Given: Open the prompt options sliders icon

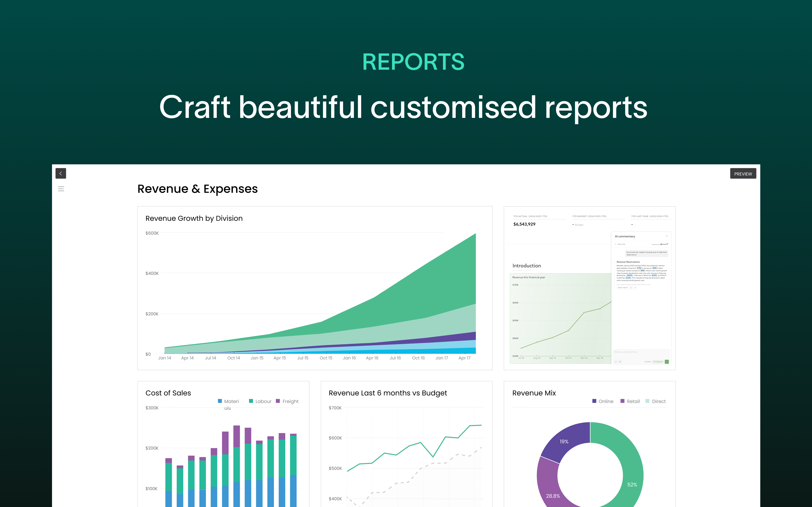Looking at the screenshot, I should click(x=616, y=362).
